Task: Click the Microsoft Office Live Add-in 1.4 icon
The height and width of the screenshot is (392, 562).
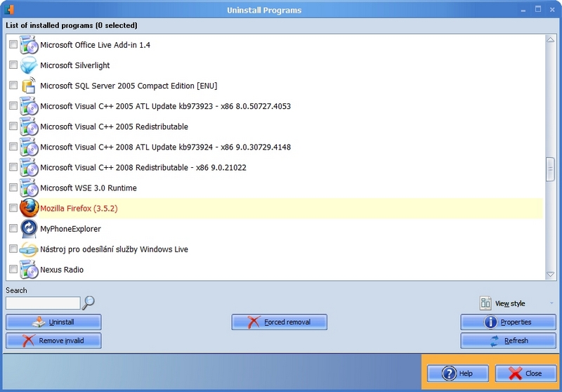Action: (29, 45)
